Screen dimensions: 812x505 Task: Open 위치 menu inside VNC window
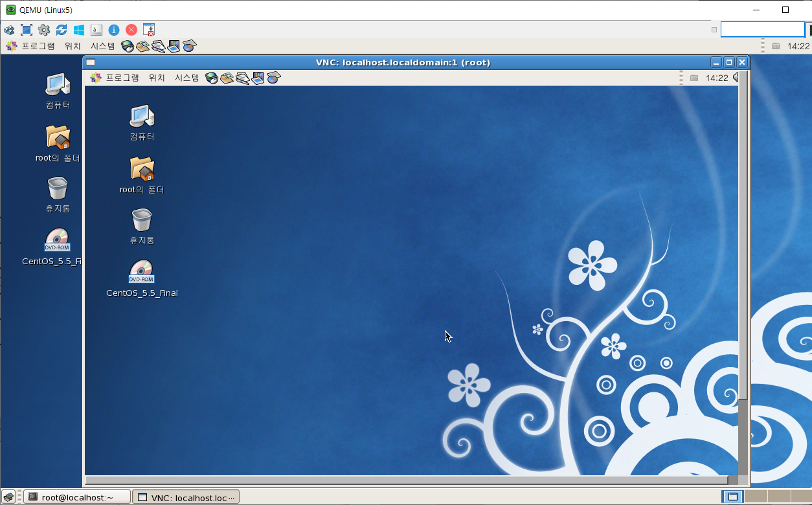pyautogui.click(x=157, y=78)
